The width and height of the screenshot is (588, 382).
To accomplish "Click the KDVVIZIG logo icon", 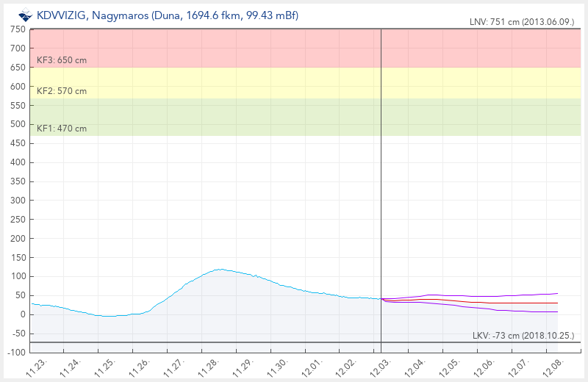I will pos(25,15).
